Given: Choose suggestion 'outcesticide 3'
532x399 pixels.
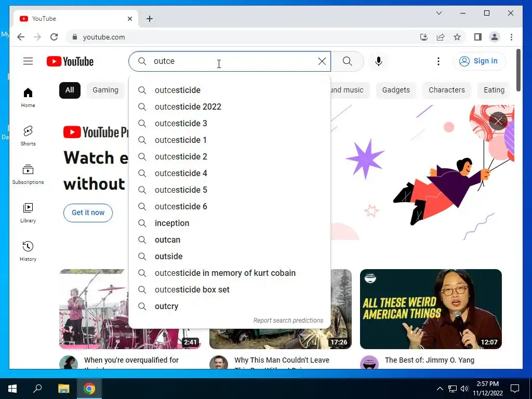Looking at the screenshot, I should tap(229, 123).
